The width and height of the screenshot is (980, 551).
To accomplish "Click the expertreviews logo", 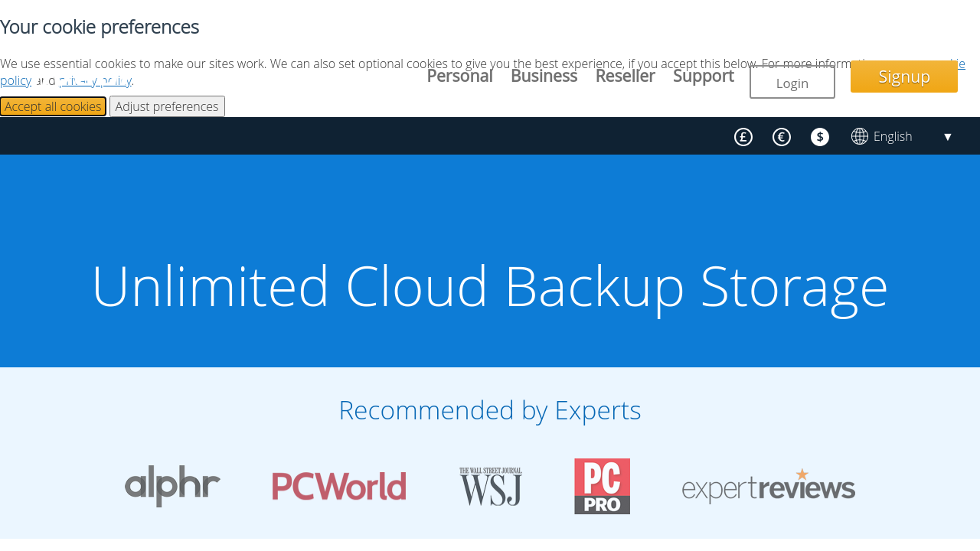I will [x=769, y=487].
